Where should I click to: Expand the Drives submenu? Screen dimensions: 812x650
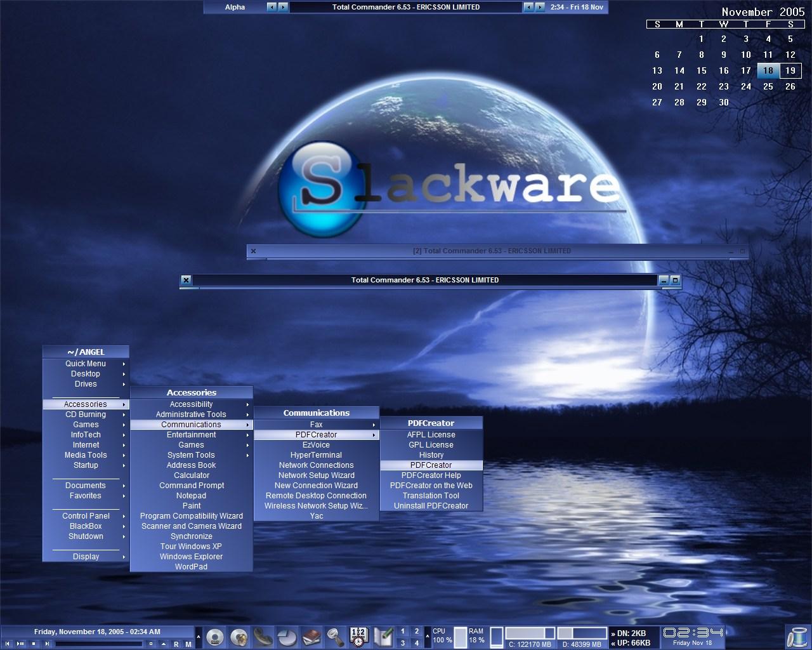(x=86, y=384)
